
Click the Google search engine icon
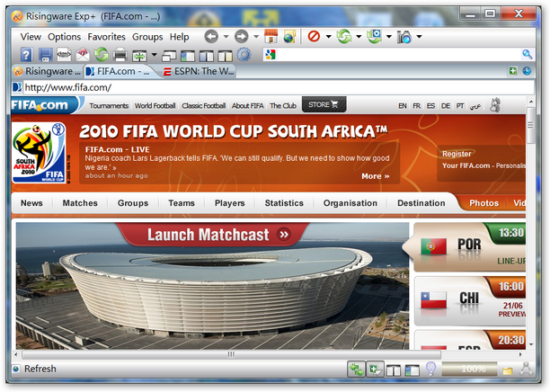(271, 55)
